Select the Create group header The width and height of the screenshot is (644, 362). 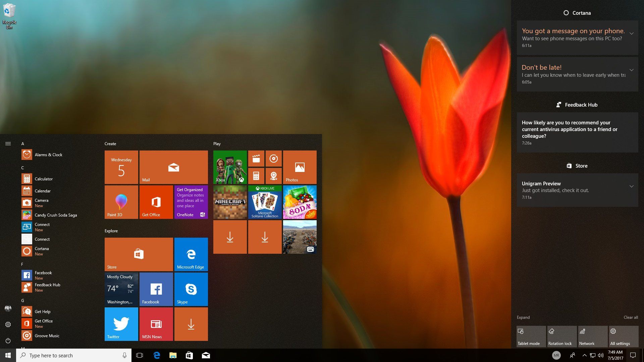[110, 143]
